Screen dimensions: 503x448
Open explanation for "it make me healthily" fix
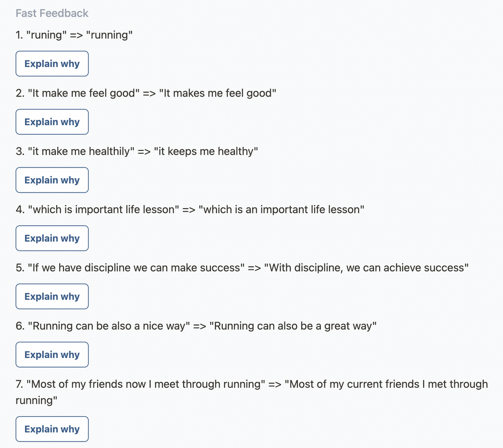click(52, 180)
